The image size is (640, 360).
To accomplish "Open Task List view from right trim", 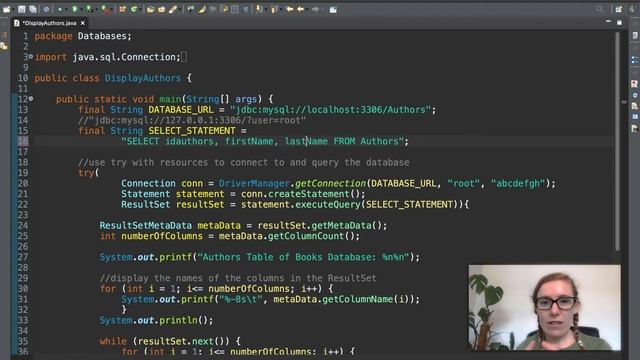I will click(635, 36).
